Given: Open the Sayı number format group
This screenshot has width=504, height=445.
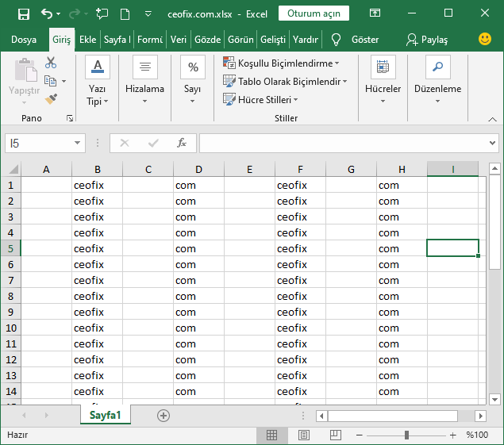Looking at the screenshot, I should (x=193, y=80).
